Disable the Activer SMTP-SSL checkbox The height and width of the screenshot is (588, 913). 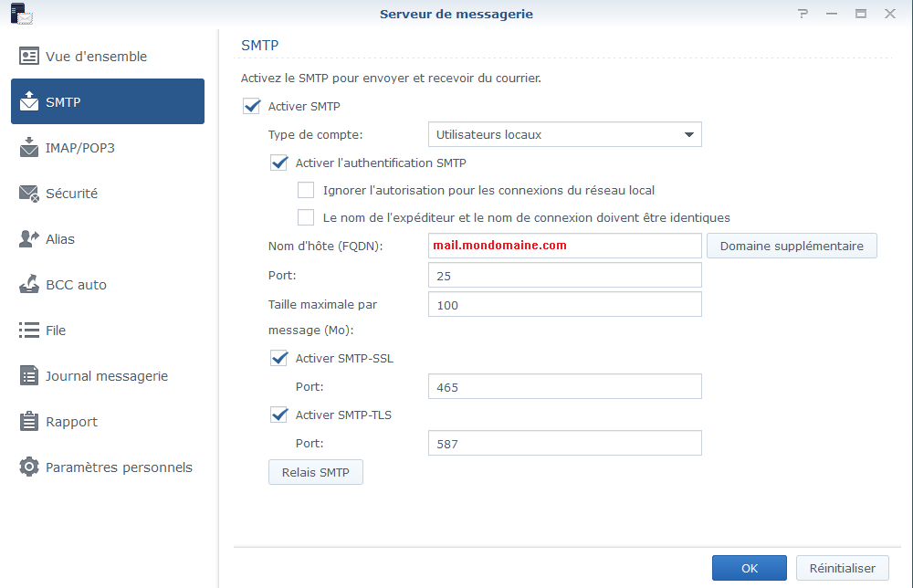[x=279, y=358]
